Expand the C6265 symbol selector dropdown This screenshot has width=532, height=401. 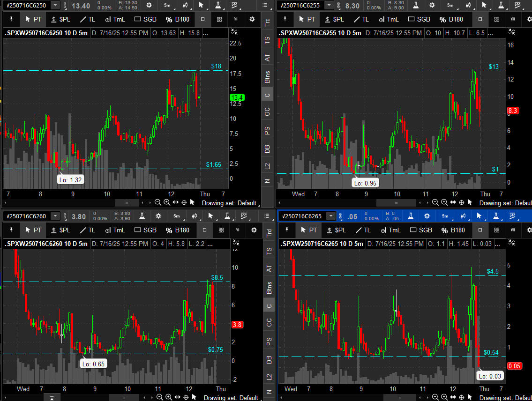(331, 216)
